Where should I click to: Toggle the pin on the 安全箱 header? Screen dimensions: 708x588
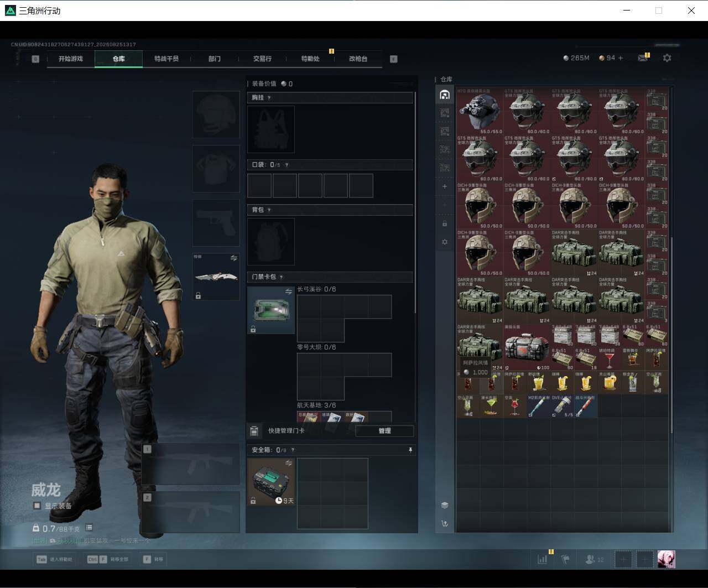[410, 450]
